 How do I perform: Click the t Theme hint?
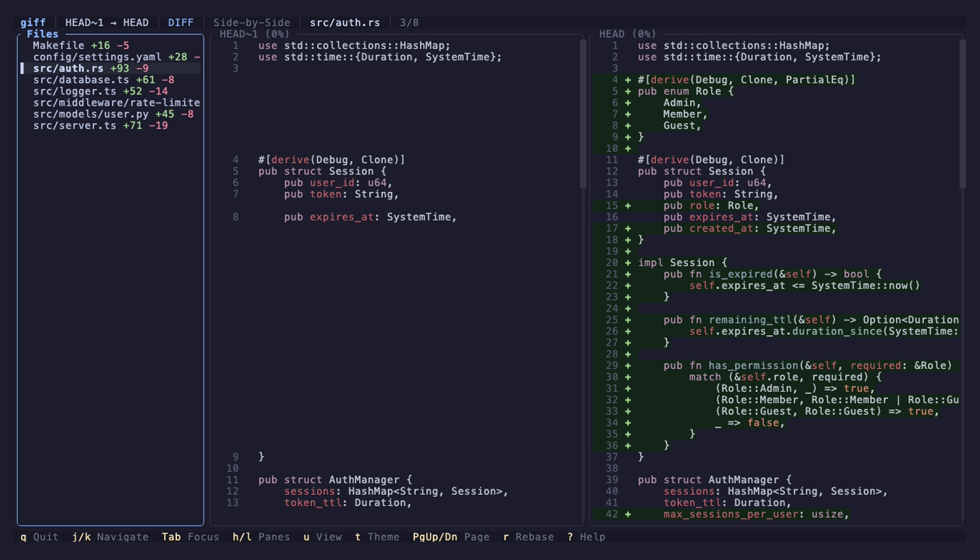click(377, 537)
